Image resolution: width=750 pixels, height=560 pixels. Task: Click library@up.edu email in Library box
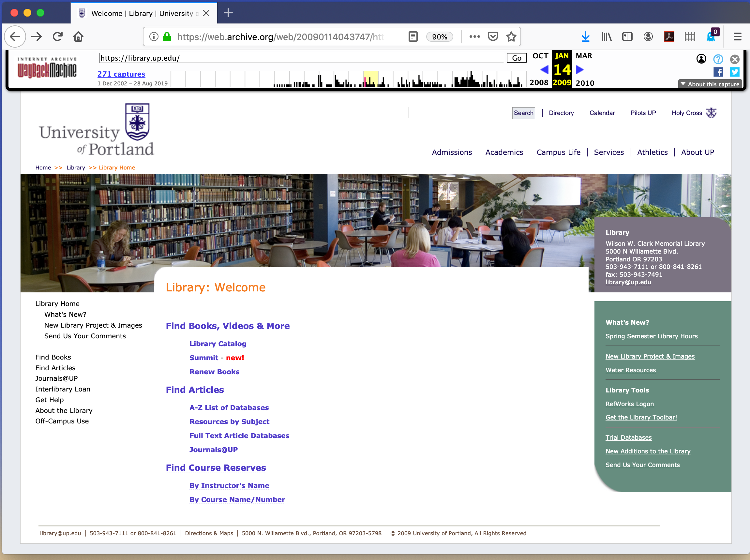tap(628, 282)
